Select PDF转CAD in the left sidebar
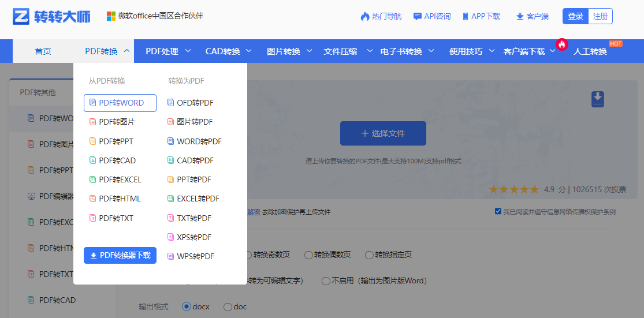644x318 pixels. [57, 300]
